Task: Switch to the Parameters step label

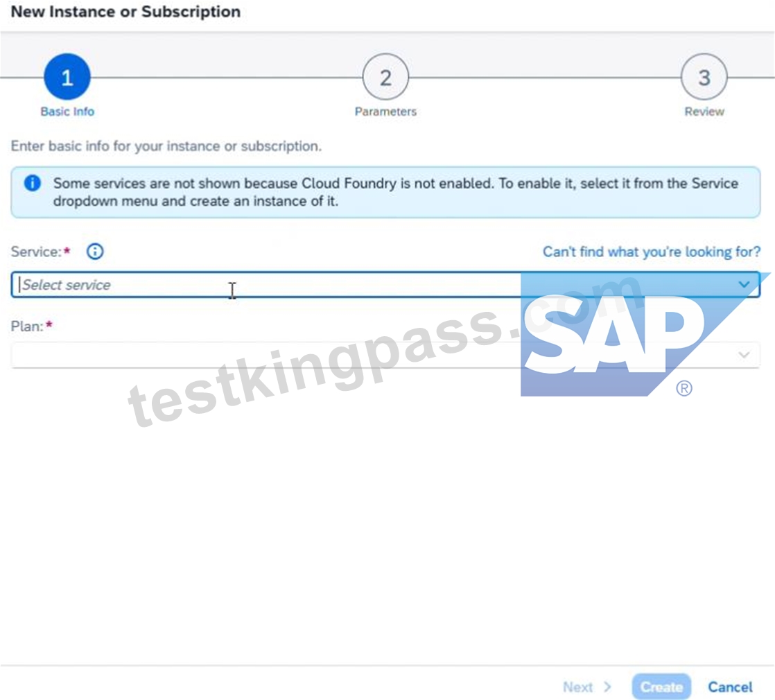Action: point(385,112)
